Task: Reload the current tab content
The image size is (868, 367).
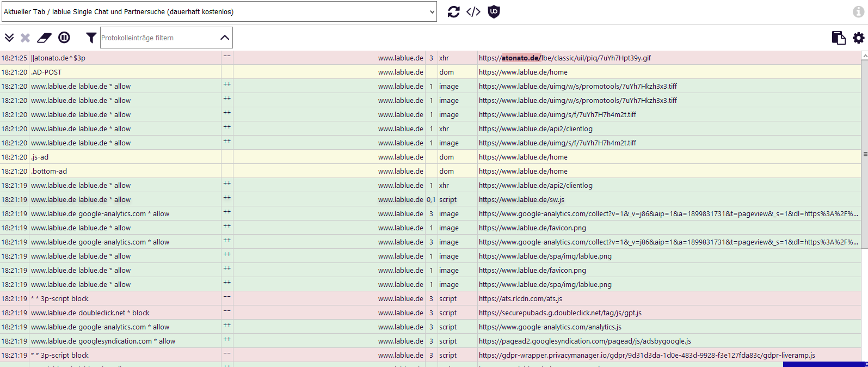Action: tap(453, 11)
